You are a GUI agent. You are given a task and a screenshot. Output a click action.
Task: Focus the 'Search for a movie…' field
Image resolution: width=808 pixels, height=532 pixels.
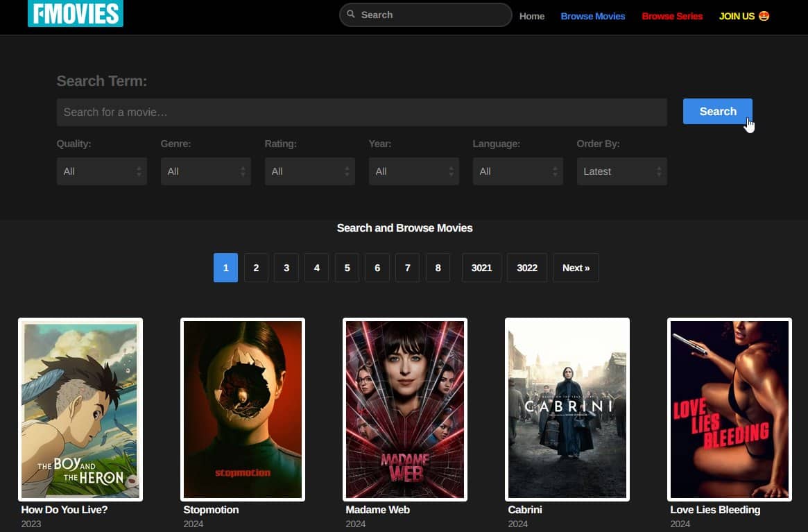coord(361,112)
